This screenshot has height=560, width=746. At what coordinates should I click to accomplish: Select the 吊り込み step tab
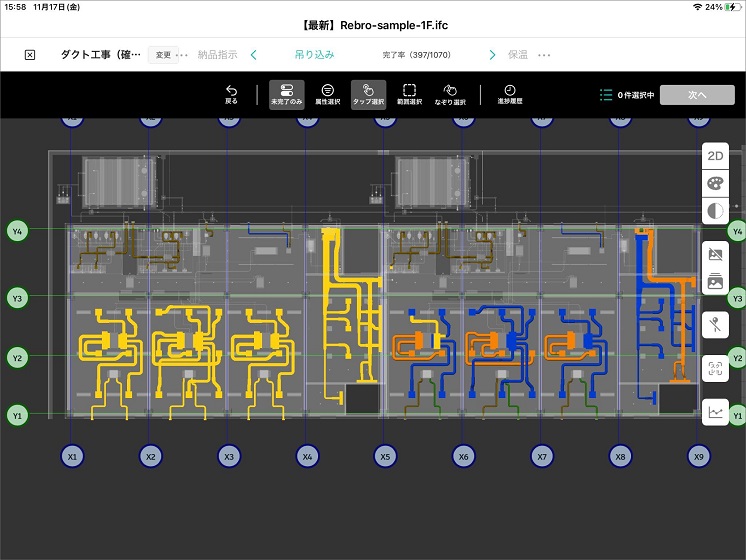tap(314, 55)
